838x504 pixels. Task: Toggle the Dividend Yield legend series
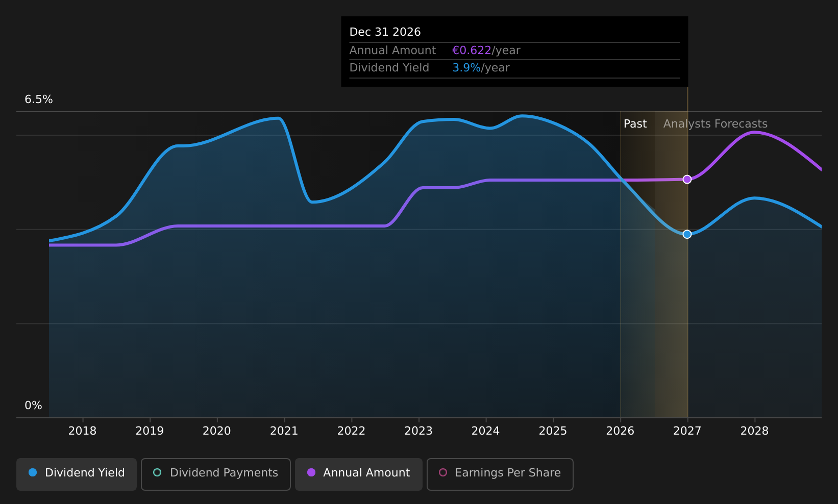(x=77, y=474)
